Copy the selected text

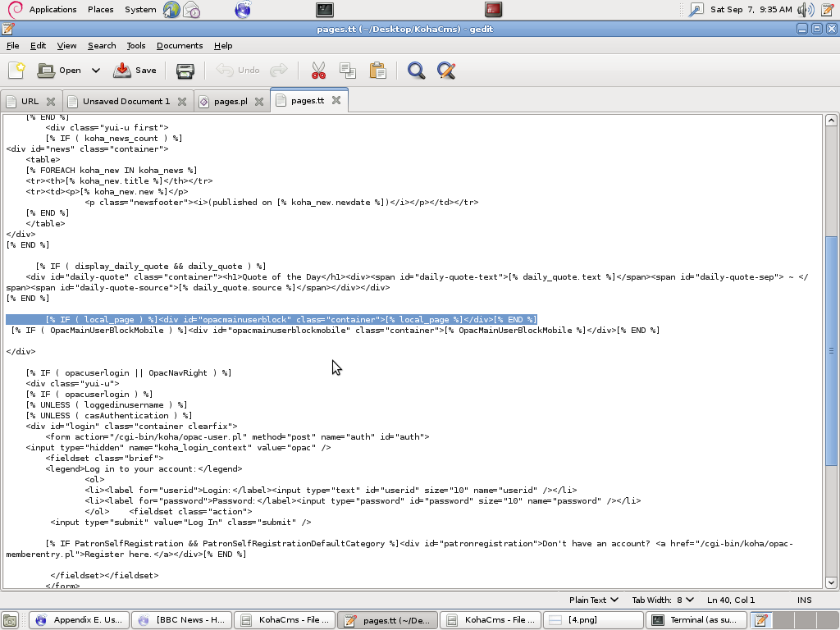348,71
